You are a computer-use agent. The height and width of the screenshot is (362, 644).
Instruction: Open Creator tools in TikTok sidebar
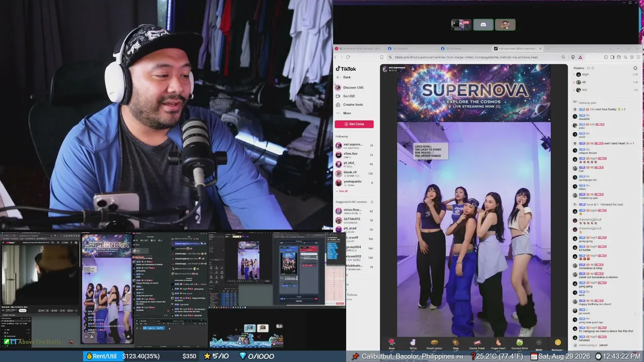(x=349, y=105)
